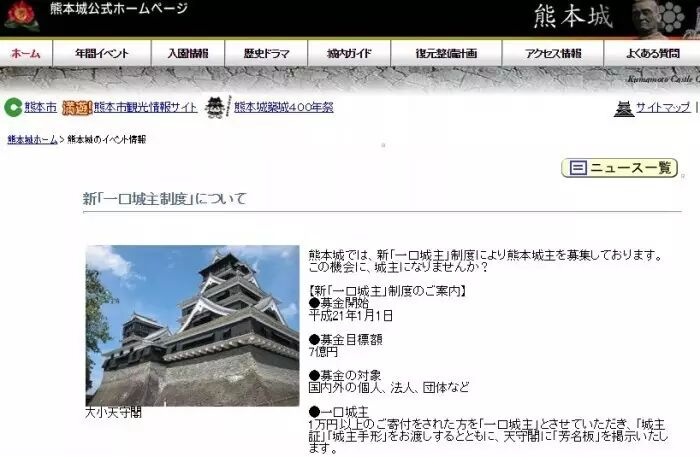Click the 7億円 target amount text

(323, 352)
